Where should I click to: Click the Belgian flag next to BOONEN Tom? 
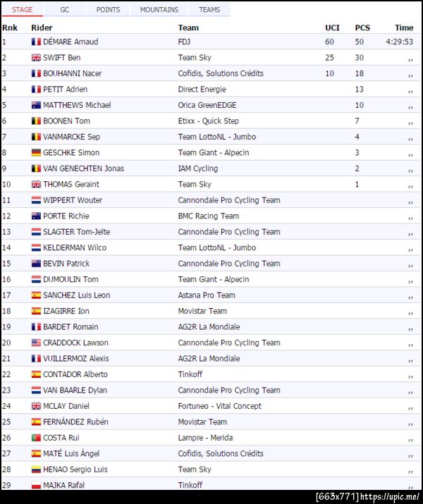pyautogui.click(x=36, y=121)
